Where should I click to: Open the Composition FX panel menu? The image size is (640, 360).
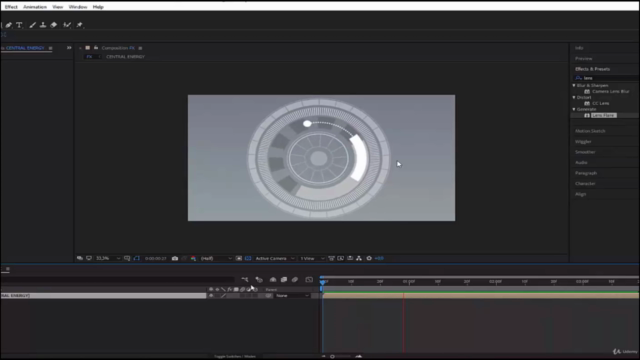click(140, 48)
